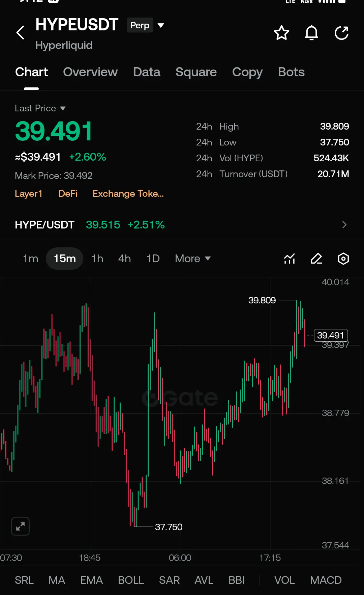The width and height of the screenshot is (364, 595).
Task: Open the Perp contract type dropdown
Action: (x=146, y=25)
